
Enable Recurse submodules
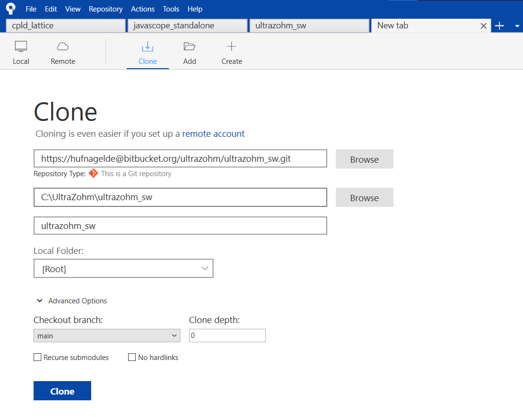coord(37,357)
